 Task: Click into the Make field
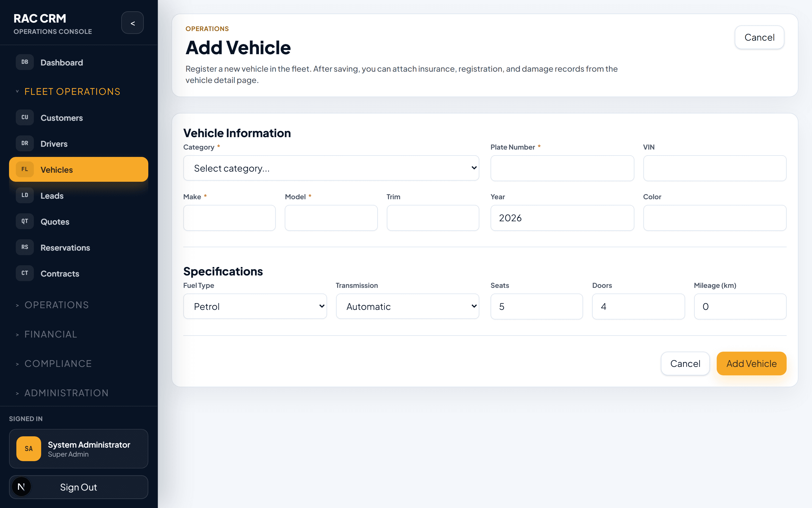pos(230,218)
